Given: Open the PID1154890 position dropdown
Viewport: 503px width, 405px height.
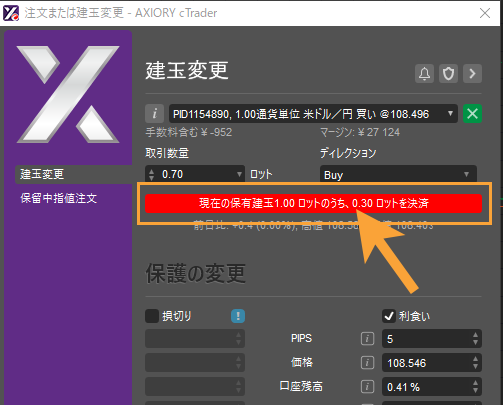Looking at the screenshot, I should (313, 114).
